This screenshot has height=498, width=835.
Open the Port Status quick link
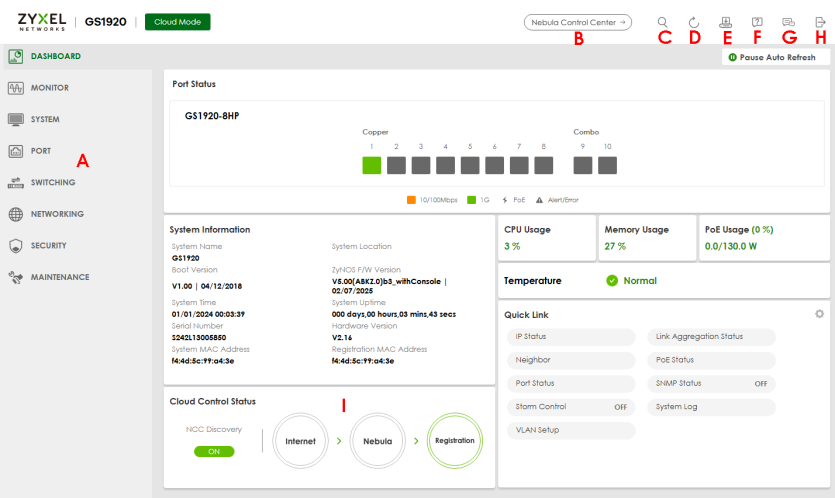(571, 383)
